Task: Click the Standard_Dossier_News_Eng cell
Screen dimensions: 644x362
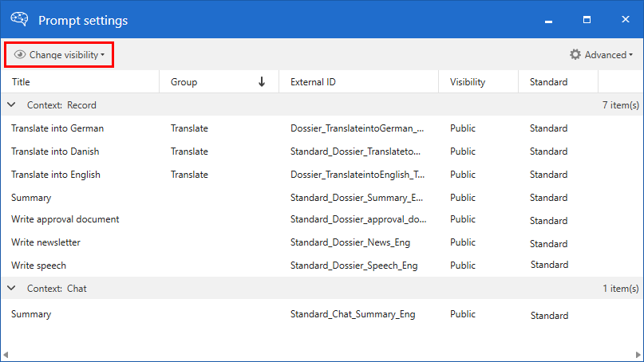Action: pyautogui.click(x=350, y=242)
